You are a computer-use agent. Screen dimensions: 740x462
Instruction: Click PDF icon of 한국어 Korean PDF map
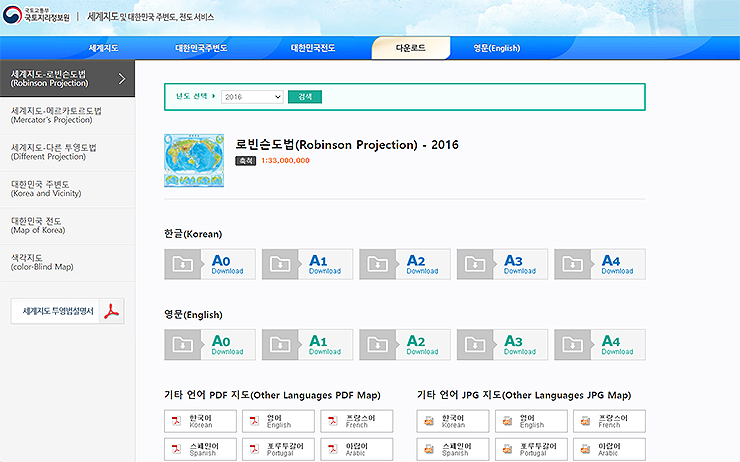click(x=176, y=421)
